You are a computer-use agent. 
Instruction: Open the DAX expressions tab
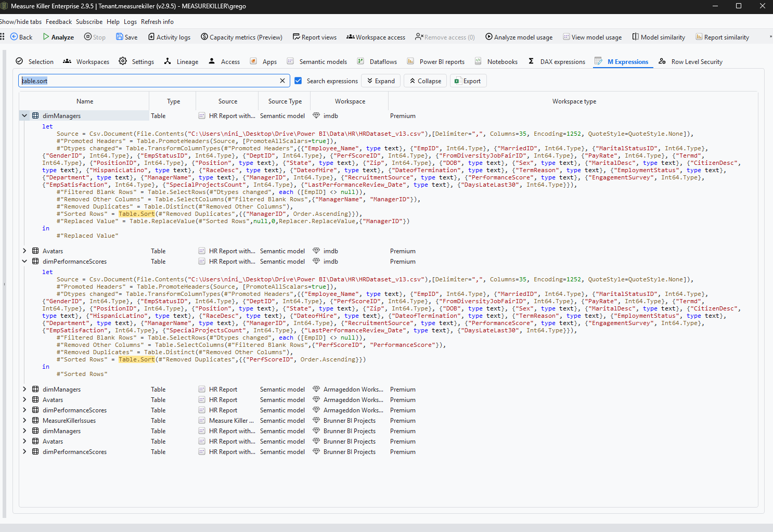coord(557,61)
